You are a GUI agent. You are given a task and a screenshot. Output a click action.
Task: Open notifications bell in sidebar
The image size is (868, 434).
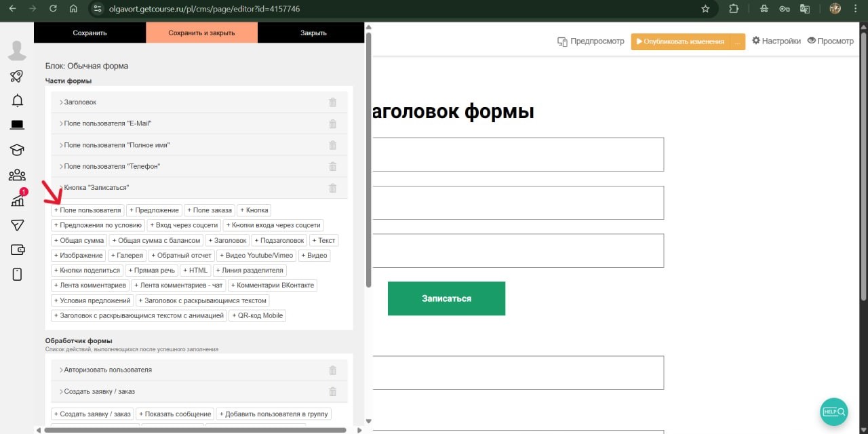point(17,101)
